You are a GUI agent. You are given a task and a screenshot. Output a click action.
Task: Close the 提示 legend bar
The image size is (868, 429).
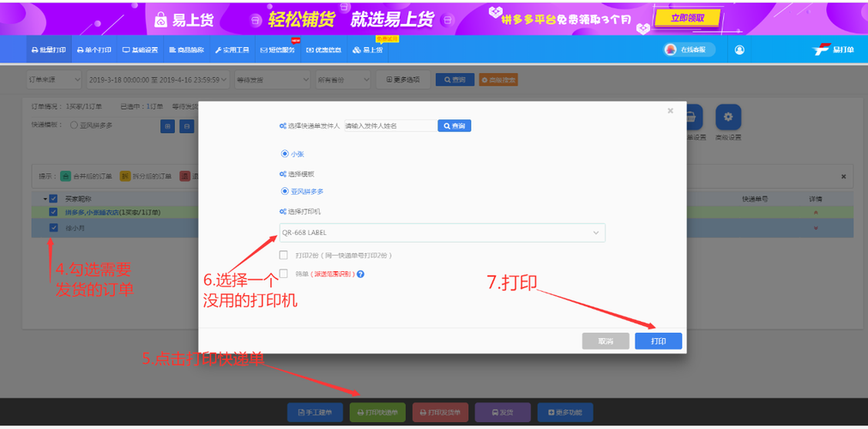pyautogui.click(x=844, y=177)
